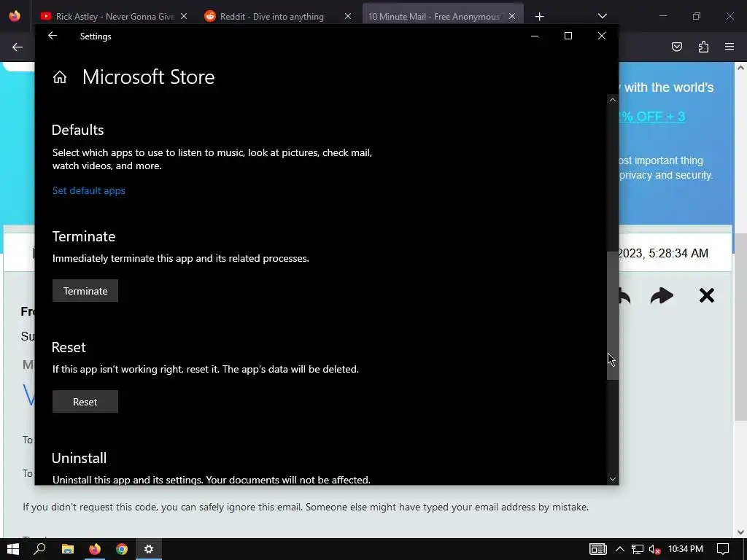Click the Terminate button

pyautogui.click(x=85, y=291)
